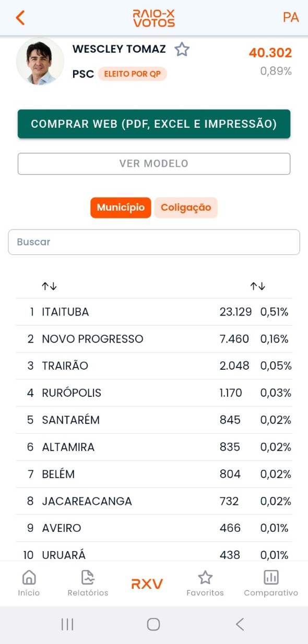Screen dimensions: 308x644
Task: Open the Favoritos star icon
Action: tap(205, 577)
